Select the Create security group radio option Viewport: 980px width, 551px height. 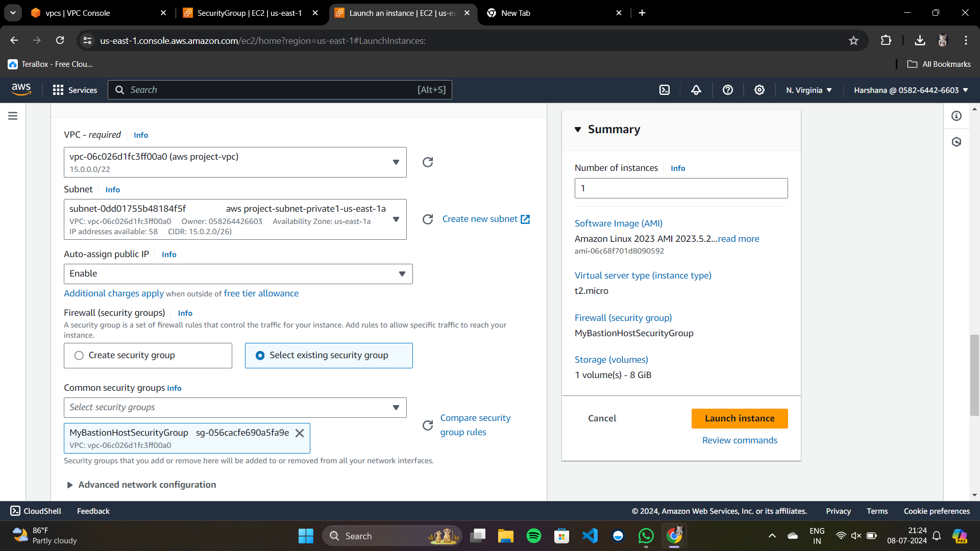click(79, 356)
